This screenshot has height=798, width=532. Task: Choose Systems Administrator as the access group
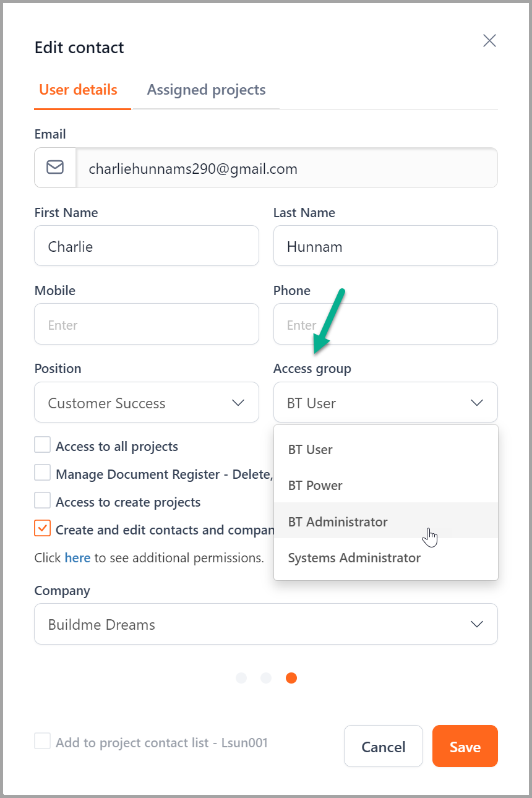[354, 557]
